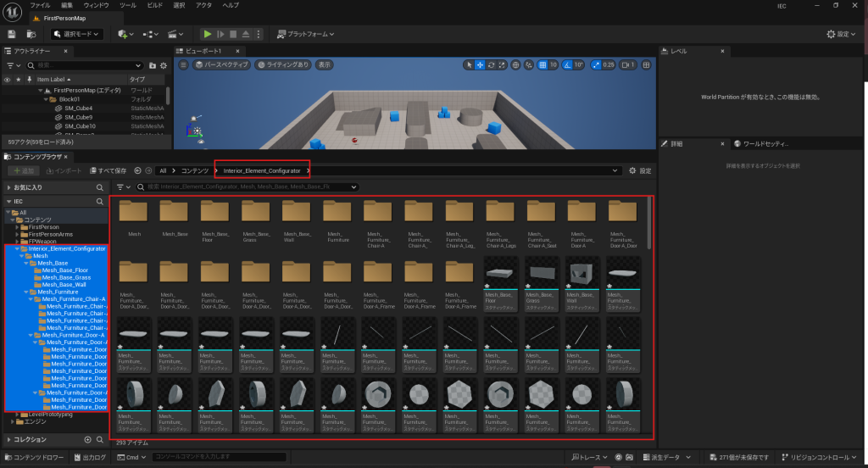Toggle scale snapping in viewport toolbar

(x=596, y=64)
